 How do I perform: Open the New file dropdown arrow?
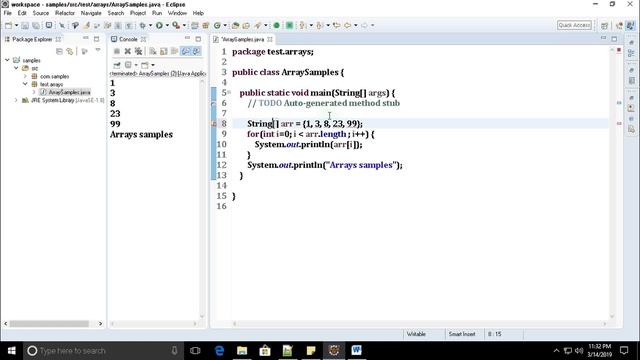16,25
